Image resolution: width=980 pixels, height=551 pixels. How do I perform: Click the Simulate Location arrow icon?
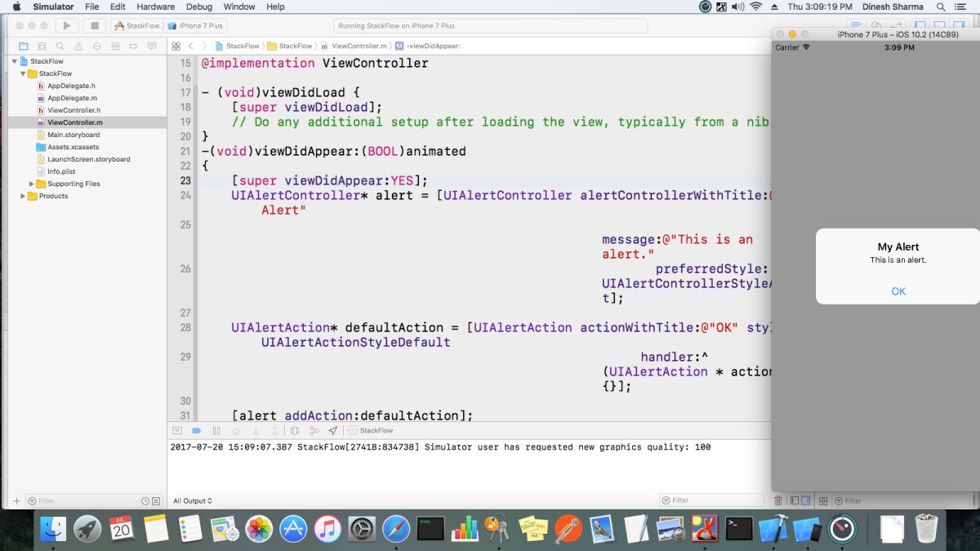pyautogui.click(x=332, y=430)
